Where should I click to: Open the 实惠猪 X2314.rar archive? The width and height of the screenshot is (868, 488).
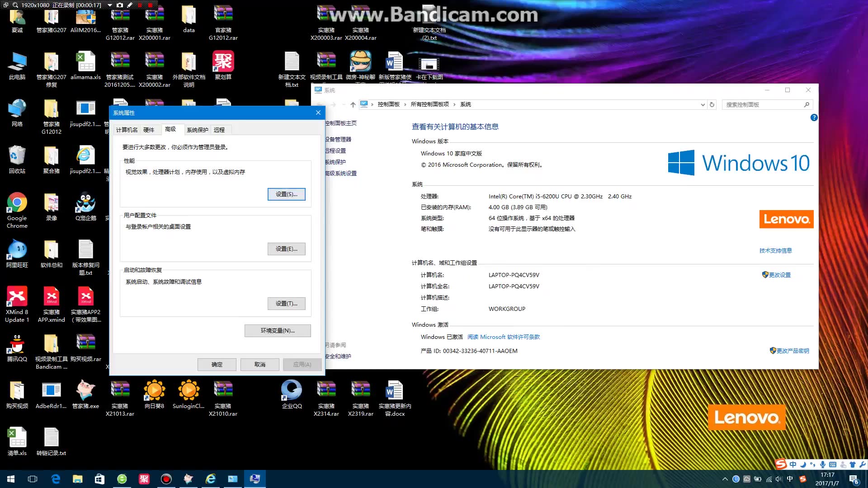(x=326, y=398)
